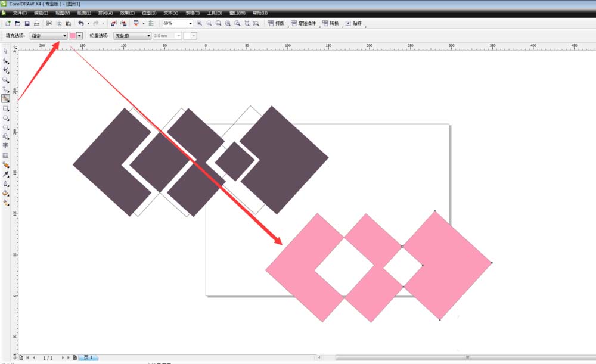Open the 帮助(H) menu
596x364 pixels.
[260, 13]
